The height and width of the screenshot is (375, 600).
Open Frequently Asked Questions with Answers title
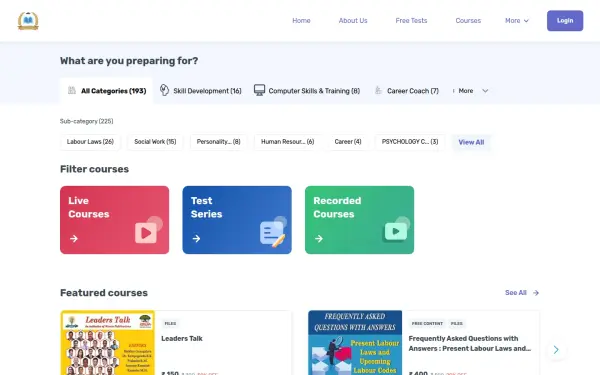tap(470, 343)
